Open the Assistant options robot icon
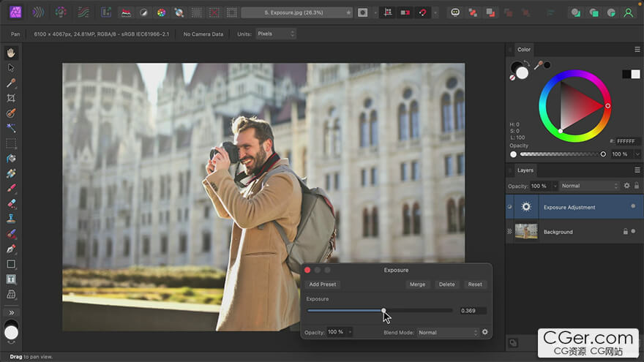Viewport: 644px width, 362px height. pyautogui.click(x=455, y=12)
